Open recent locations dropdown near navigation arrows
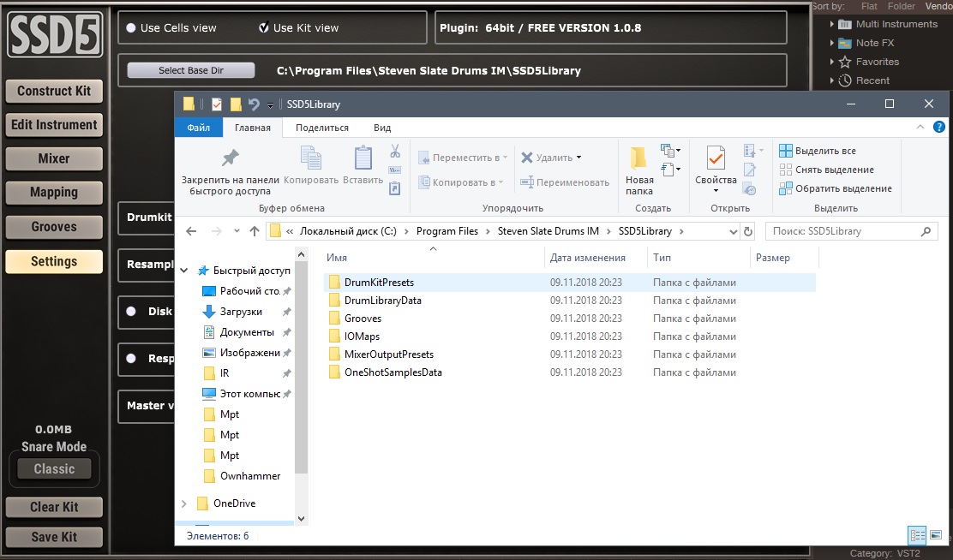The height and width of the screenshot is (560, 953). pyautogui.click(x=237, y=231)
